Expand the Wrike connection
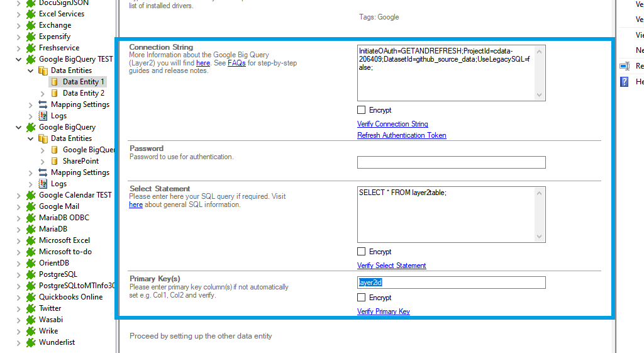Image resolution: width=644 pixels, height=353 pixels. point(18,331)
